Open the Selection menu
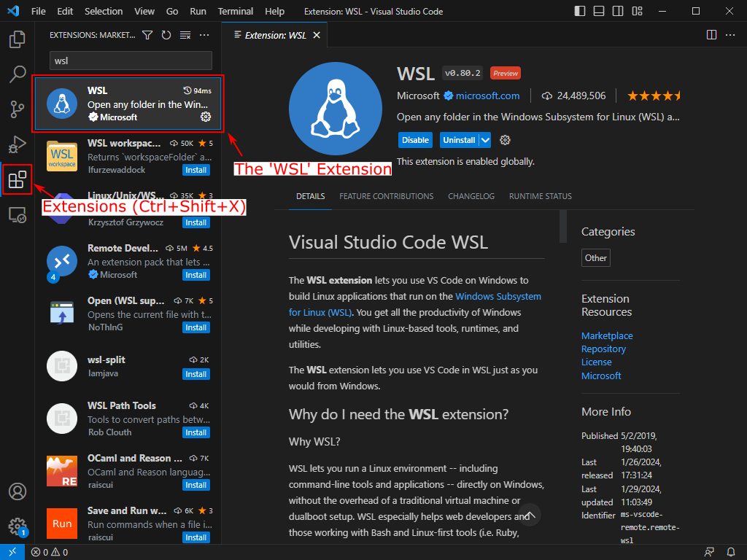Image resolution: width=747 pixels, height=560 pixels. tap(104, 11)
